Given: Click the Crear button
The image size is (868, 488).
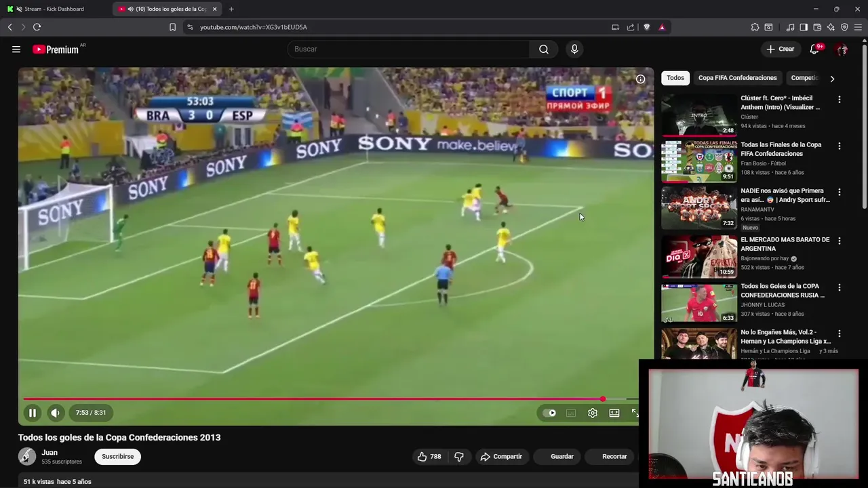Looking at the screenshot, I should pyautogui.click(x=780, y=49).
